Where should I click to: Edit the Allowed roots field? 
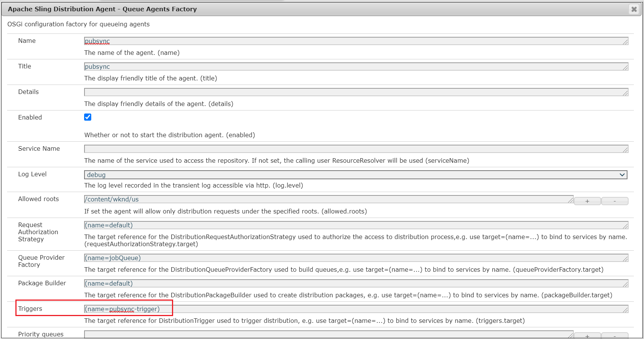[x=329, y=199]
